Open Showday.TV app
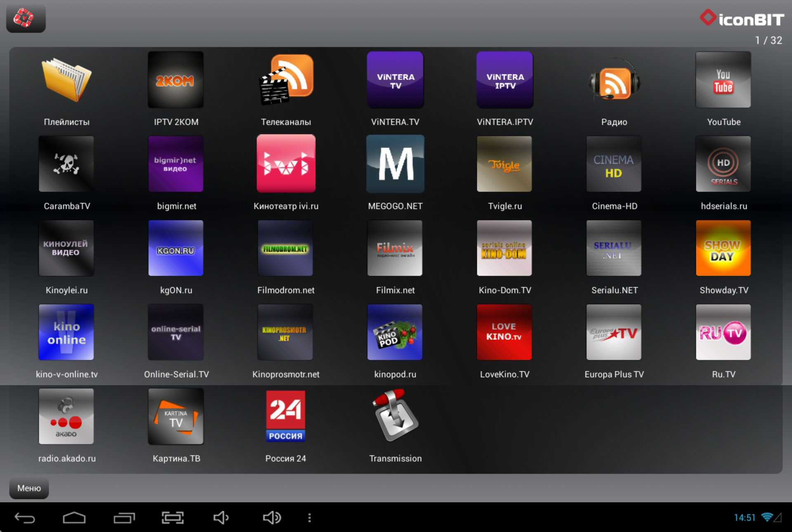Screen dimensions: 792x532 (723, 248)
